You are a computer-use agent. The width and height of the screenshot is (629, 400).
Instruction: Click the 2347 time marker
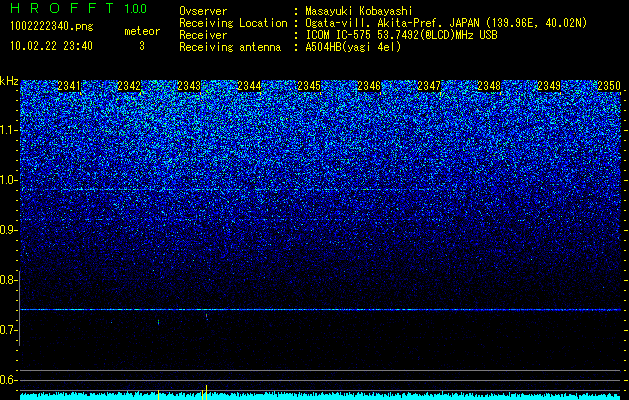(x=429, y=86)
